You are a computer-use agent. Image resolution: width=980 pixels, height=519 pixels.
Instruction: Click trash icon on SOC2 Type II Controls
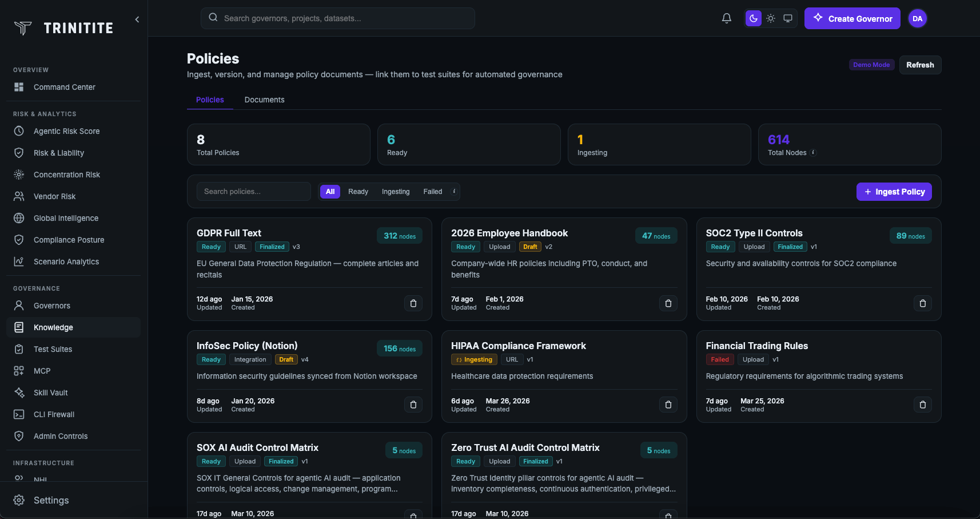922,303
